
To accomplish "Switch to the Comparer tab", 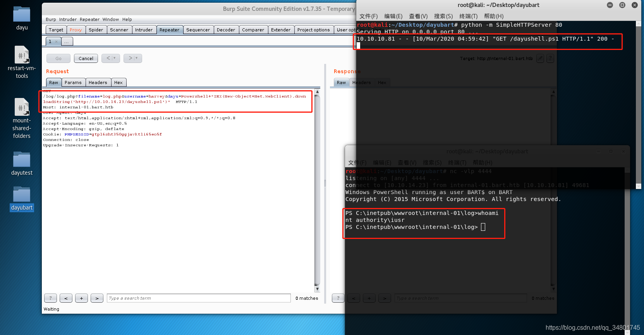I will tap(253, 30).
